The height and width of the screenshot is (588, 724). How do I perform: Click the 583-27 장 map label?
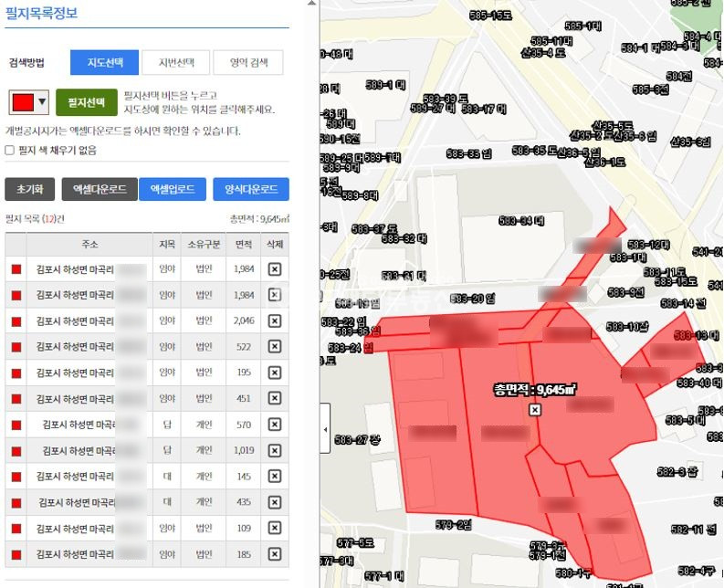(357, 440)
